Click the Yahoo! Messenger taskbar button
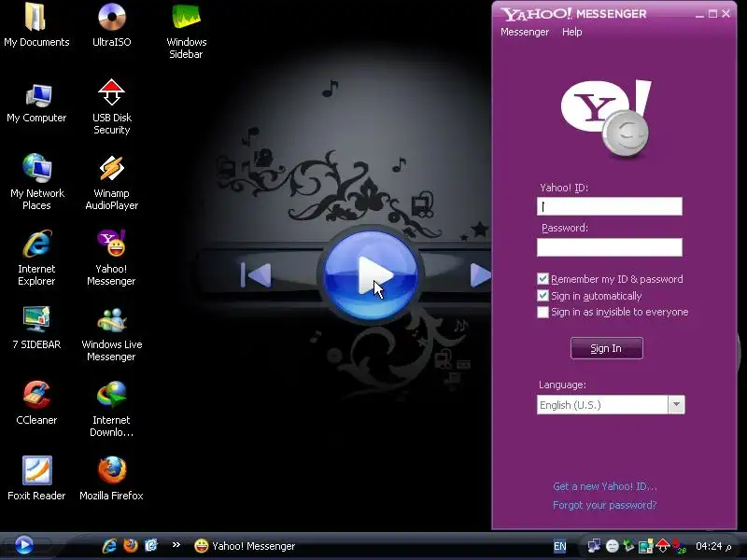The image size is (747, 560). click(x=245, y=546)
